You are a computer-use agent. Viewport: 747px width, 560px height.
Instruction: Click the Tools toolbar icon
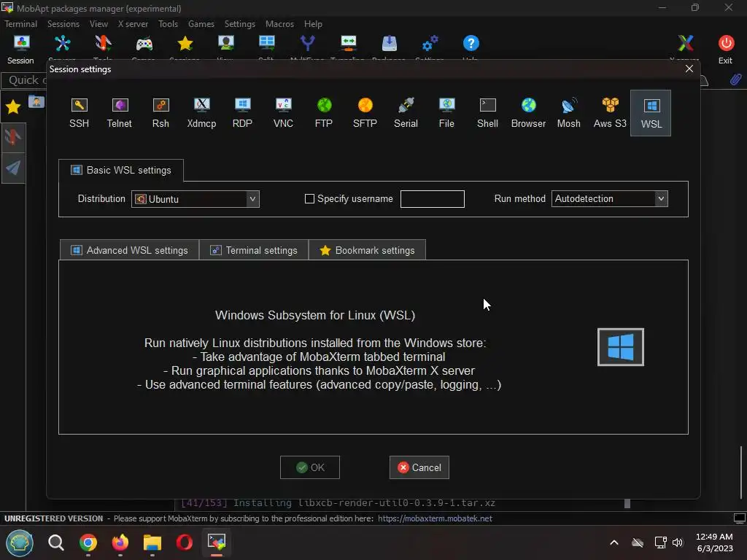pyautogui.click(x=103, y=44)
